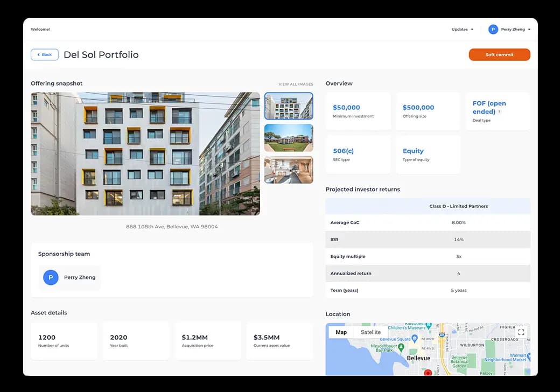
Task: Click the Bellevue Square marker on map
Action: [415, 339]
